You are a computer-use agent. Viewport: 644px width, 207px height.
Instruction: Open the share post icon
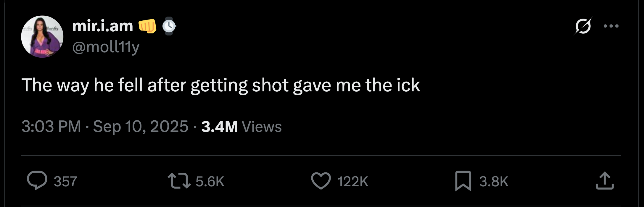tap(605, 181)
